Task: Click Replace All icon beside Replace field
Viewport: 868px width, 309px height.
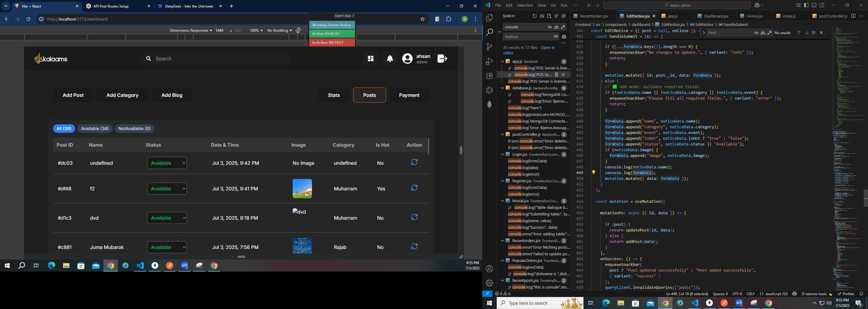Action: tap(564, 37)
